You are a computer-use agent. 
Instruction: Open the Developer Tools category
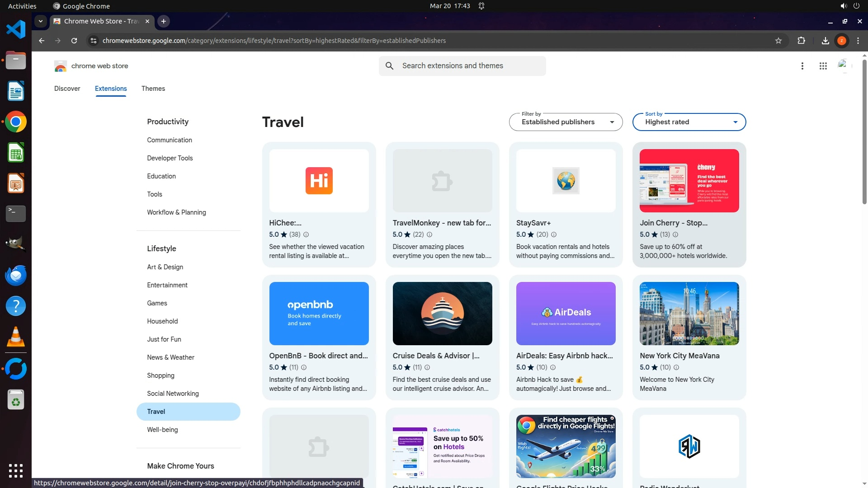coord(170,158)
